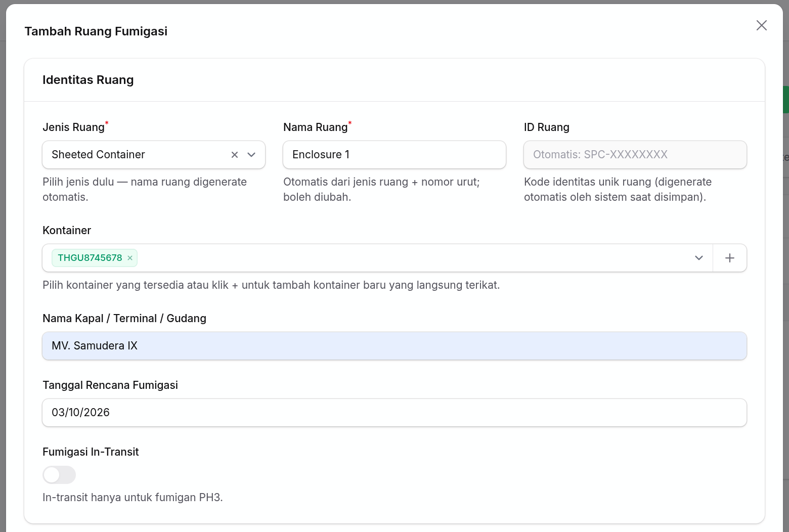Viewport: 789px width, 532px height.
Task: Click the Kontainer label
Action: click(x=67, y=231)
